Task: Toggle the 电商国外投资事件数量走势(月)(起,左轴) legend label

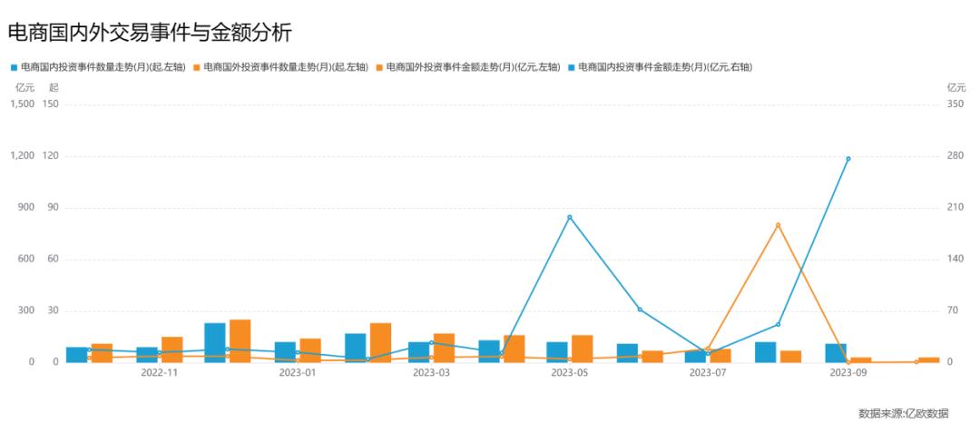Action: (286, 66)
